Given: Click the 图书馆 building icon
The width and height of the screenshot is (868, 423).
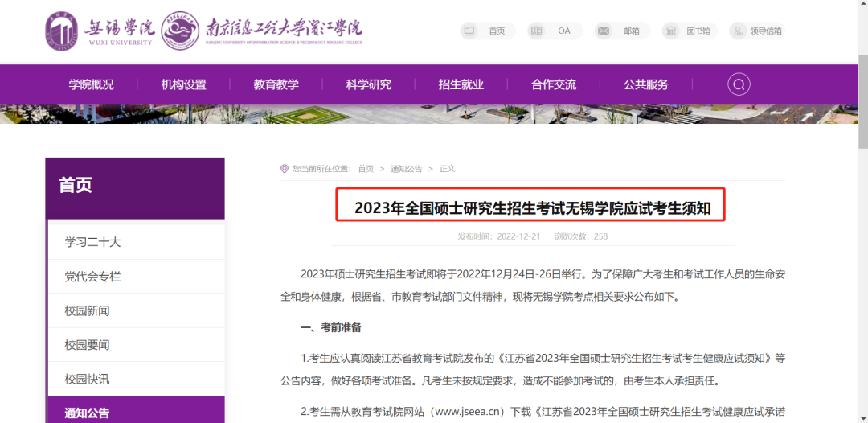Looking at the screenshot, I should tap(672, 31).
